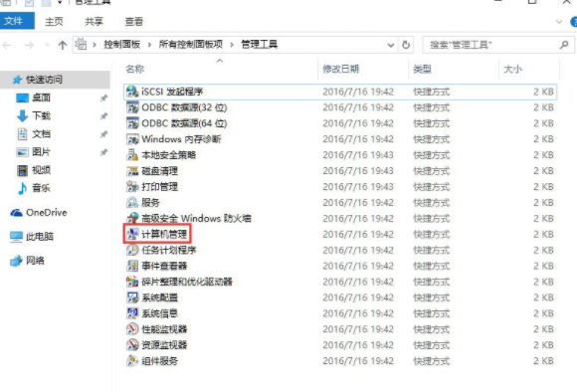Click the 任务计划程序 icon
The width and height of the screenshot is (577, 392).
pos(132,250)
